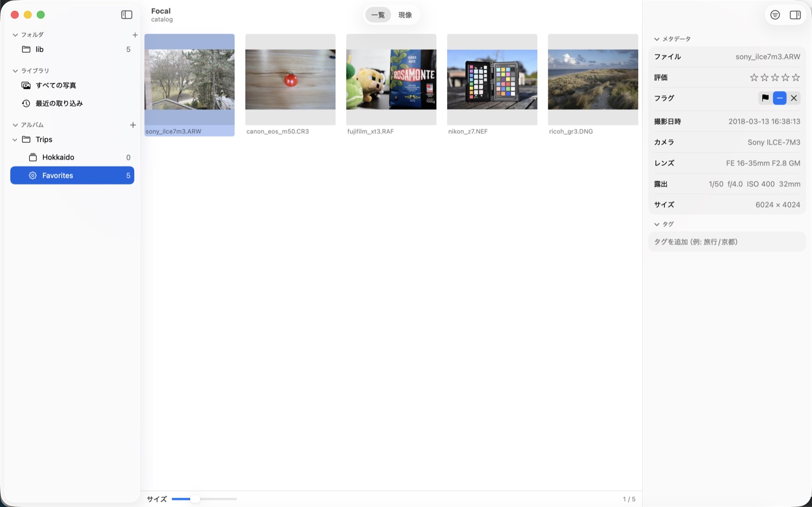812x507 pixels.
Task: Collapse the Trips album group
Action: pyautogui.click(x=15, y=140)
